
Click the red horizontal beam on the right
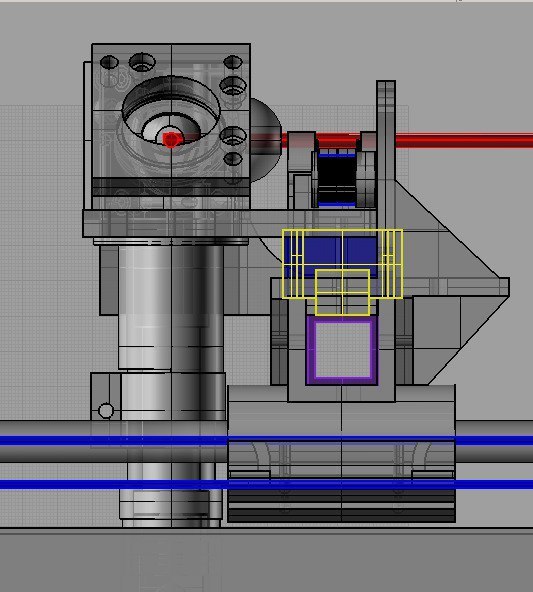[x=464, y=140]
